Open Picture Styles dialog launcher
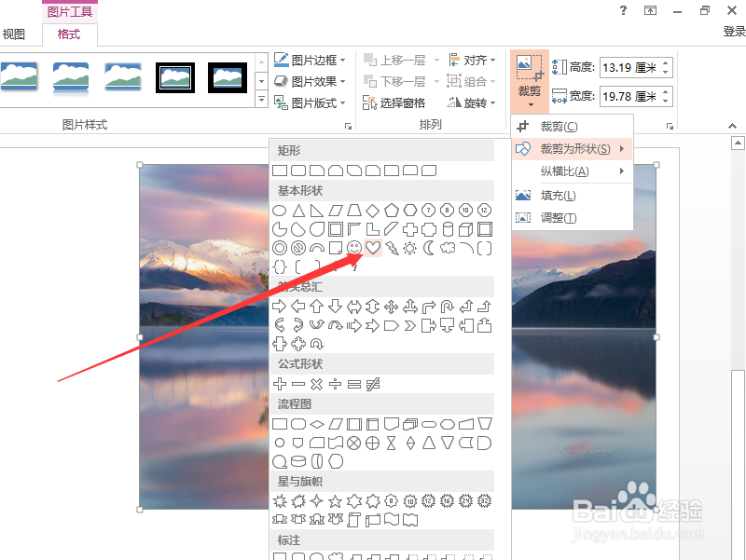This screenshot has height=560, width=746. point(348,126)
